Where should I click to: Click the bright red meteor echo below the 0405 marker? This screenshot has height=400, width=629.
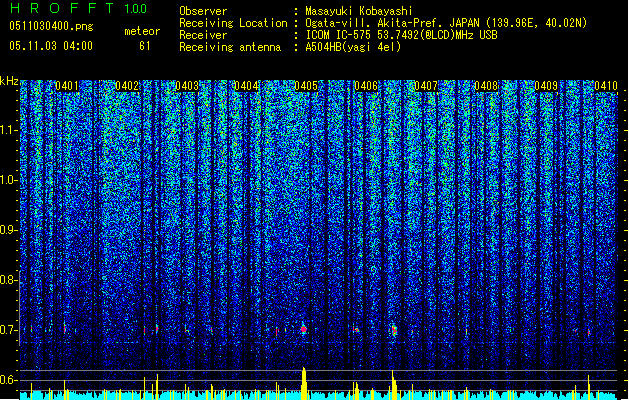(304, 329)
